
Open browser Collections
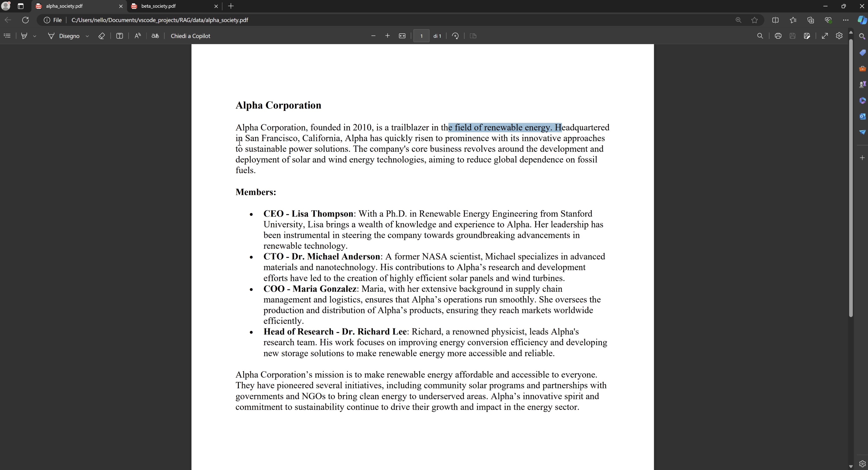(x=811, y=20)
